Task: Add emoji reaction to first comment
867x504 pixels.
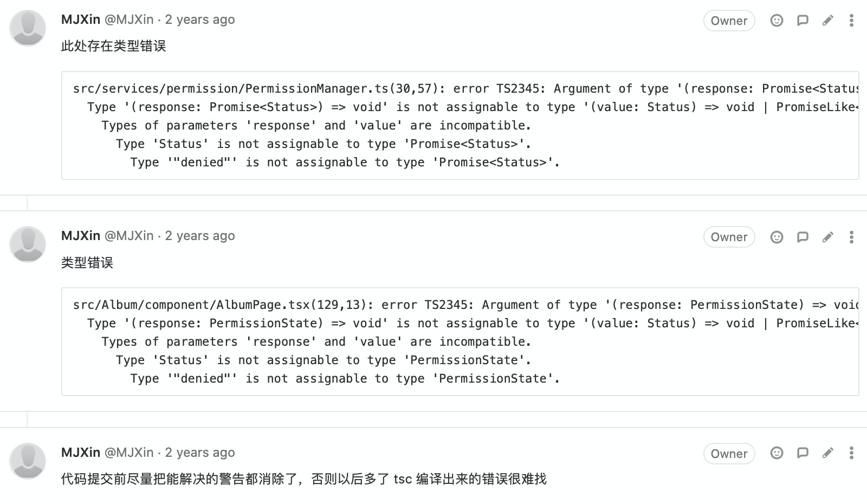Action: coord(777,21)
